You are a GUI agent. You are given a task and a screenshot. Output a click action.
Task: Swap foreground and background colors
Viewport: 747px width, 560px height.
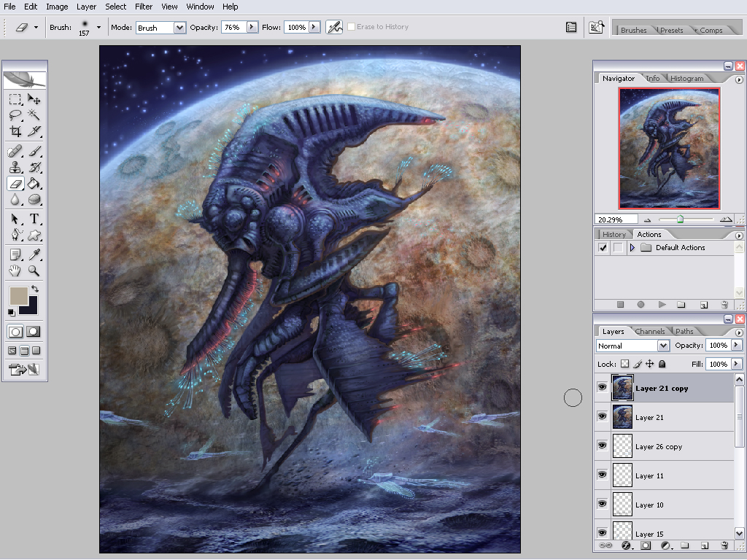[35, 289]
